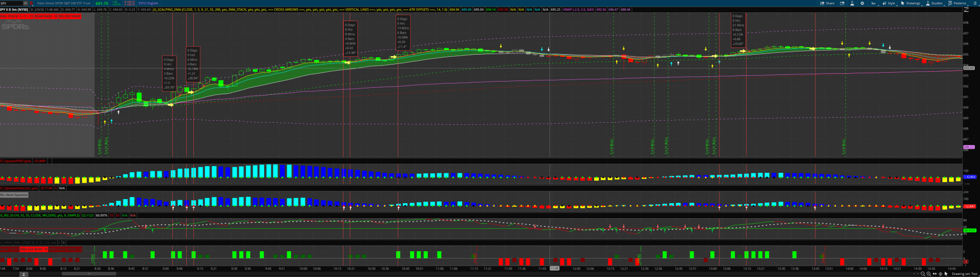Viewport: 980px width, 277px height.
Task: Click the flask Edit Studies icon
Action: coord(852,3)
